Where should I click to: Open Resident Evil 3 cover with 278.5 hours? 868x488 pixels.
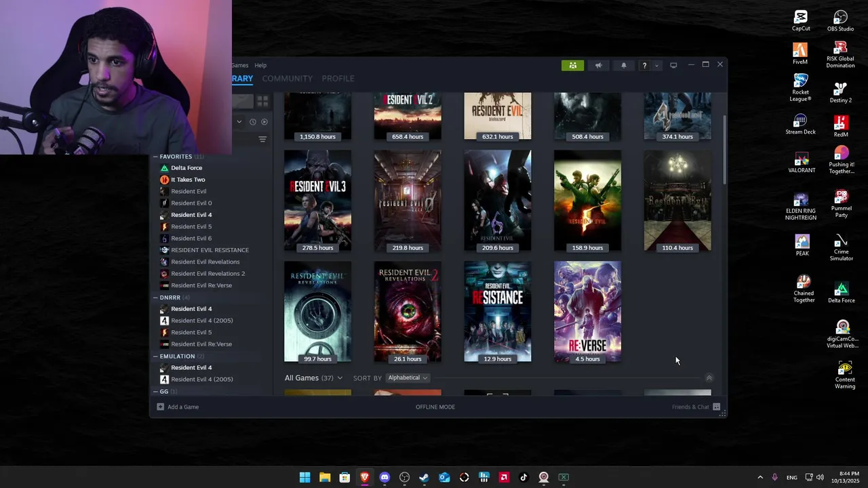click(317, 201)
